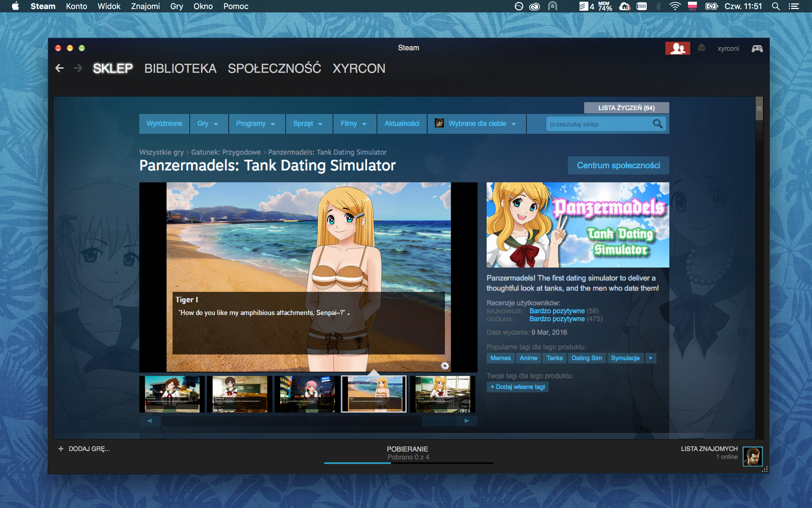812x508 pixels.
Task: Click the screenshot strip scrollbar handle
Action: pos(439,421)
